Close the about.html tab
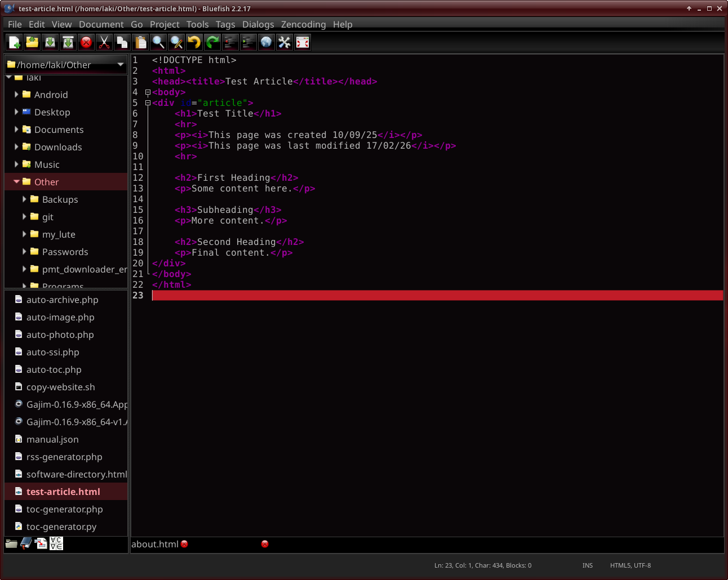The width and height of the screenshot is (728, 580). 184,544
